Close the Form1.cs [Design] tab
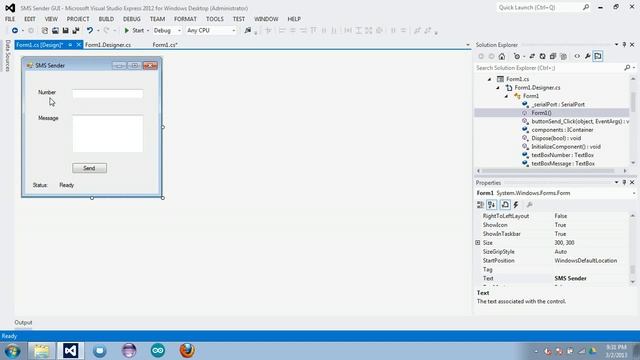This screenshot has height=360, width=640. pos(79,45)
